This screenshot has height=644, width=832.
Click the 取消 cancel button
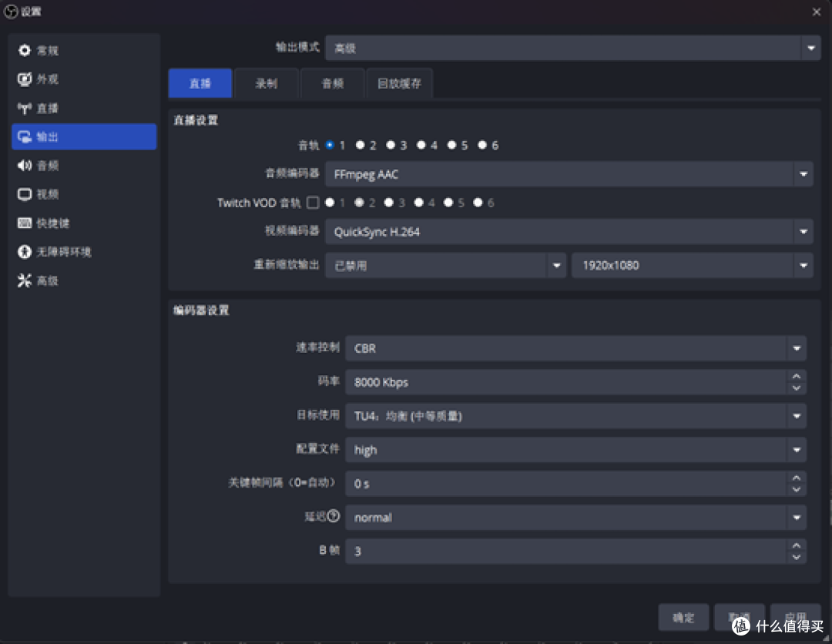click(x=739, y=618)
